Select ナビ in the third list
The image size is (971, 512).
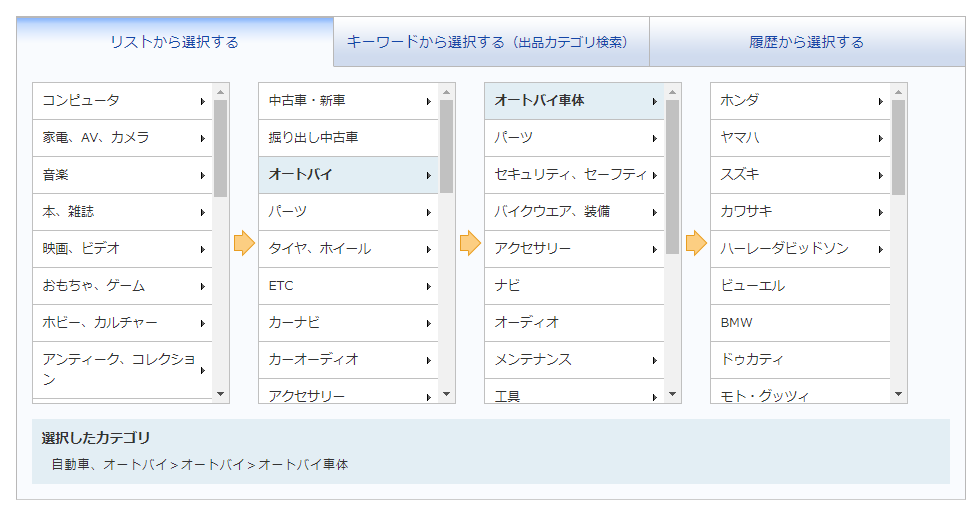coord(575,286)
